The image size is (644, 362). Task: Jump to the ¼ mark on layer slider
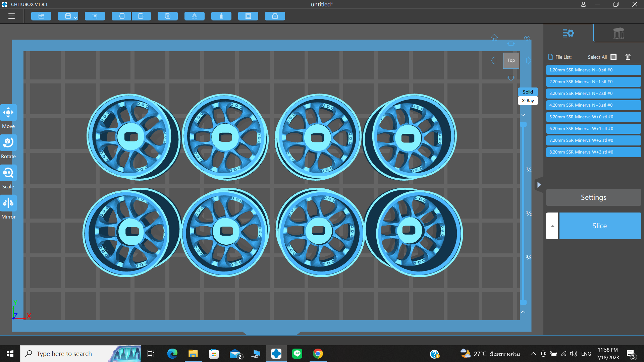(x=529, y=170)
